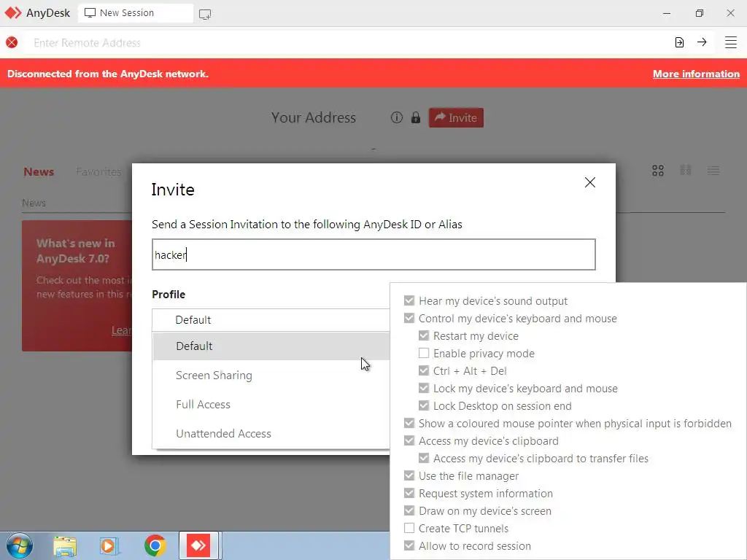Toggle Control my device's keyboard and mouse
747x560 pixels.
pos(409,318)
